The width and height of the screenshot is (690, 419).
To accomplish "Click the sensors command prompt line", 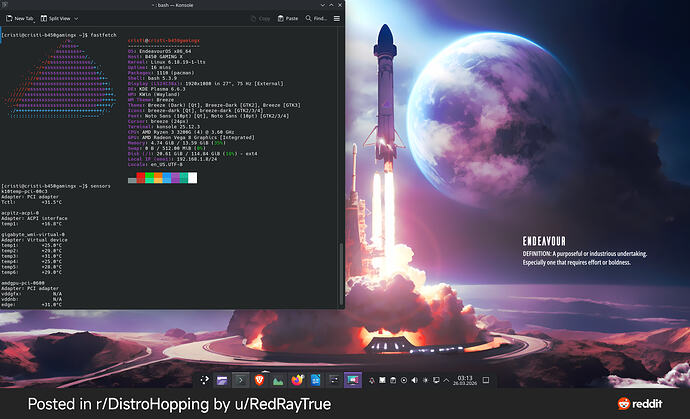I will (56, 186).
